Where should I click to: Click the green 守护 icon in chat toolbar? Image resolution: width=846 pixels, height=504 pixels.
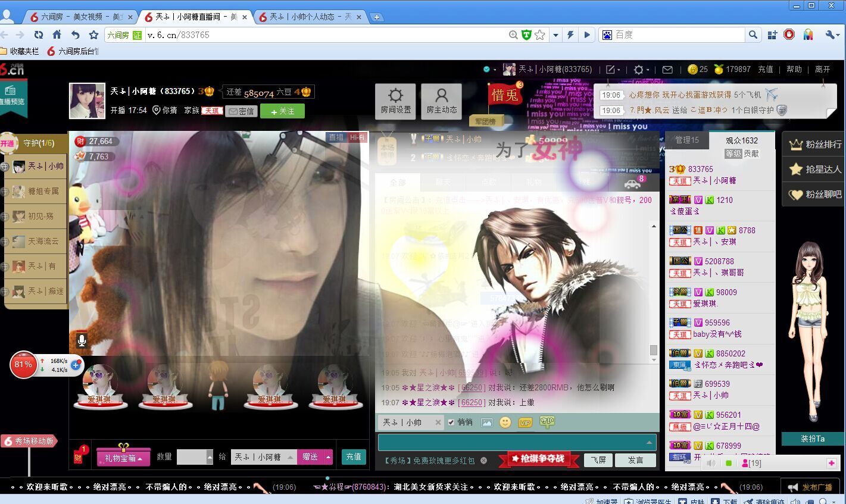tap(547, 422)
